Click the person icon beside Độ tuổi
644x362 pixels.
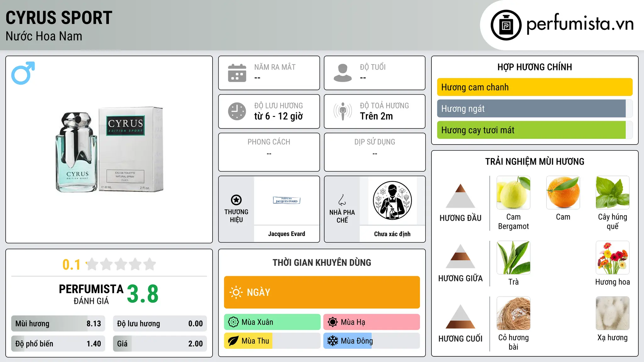[343, 73]
